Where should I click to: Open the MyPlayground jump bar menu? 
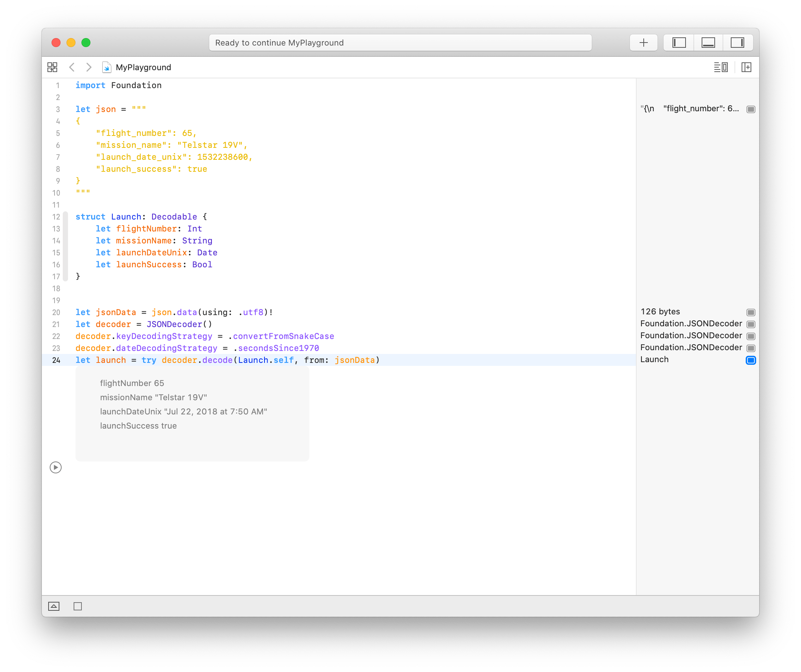[x=143, y=67]
